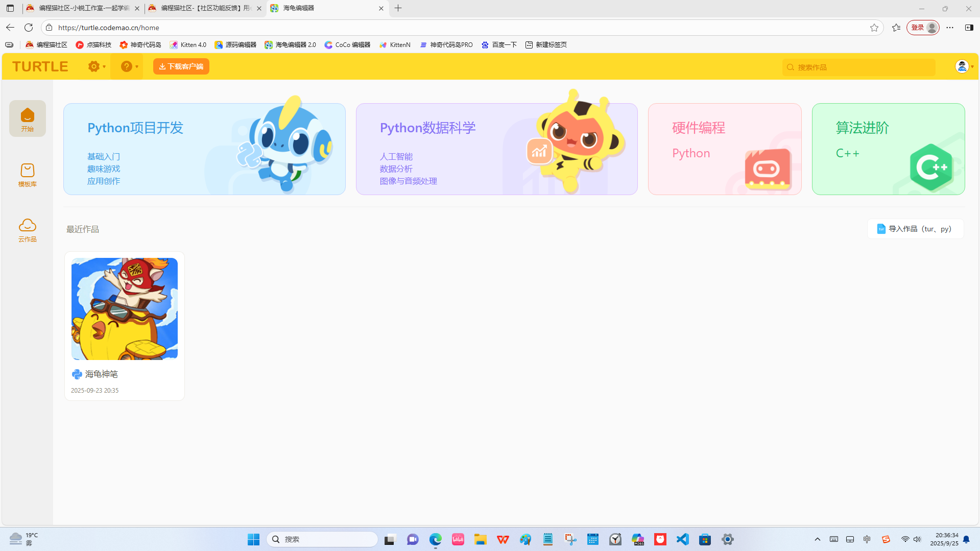Open the 基础入门 link
Screen dimensions: 980x551
tap(104, 157)
